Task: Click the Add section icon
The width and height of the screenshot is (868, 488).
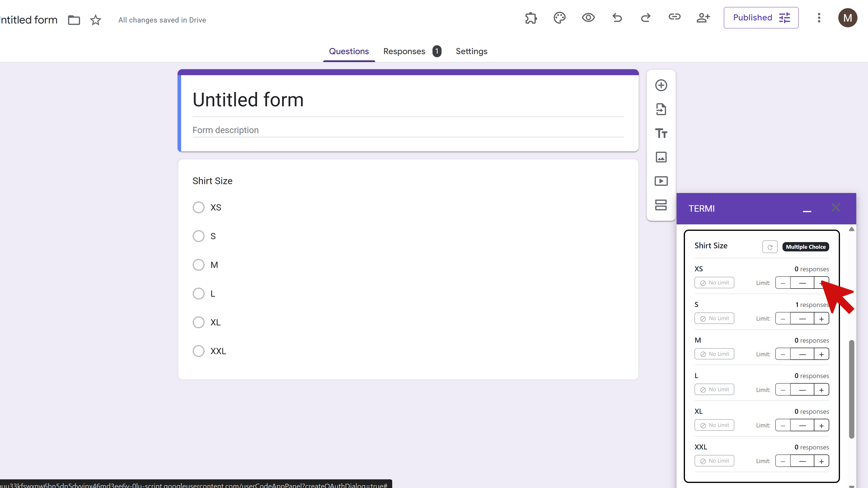Action: point(661,205)
